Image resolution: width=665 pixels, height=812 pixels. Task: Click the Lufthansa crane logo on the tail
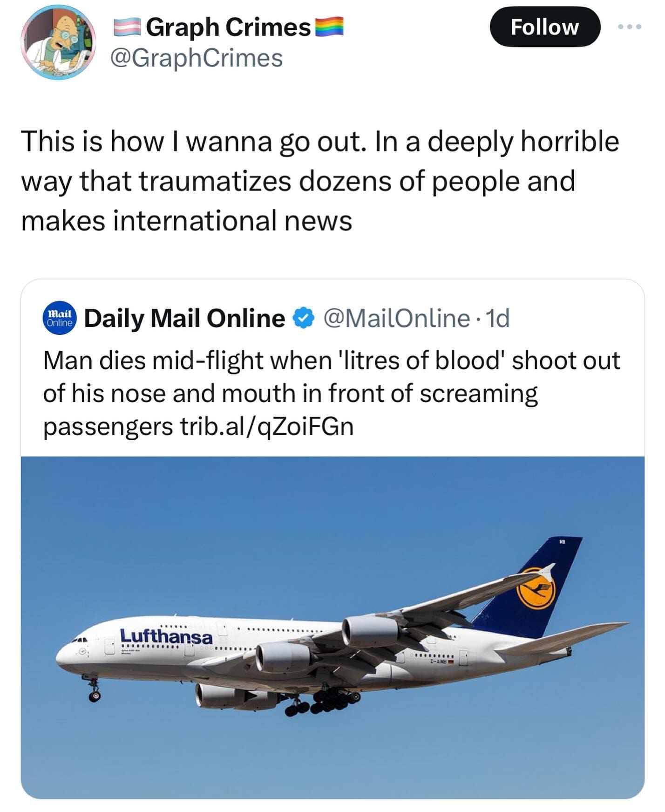537,588
